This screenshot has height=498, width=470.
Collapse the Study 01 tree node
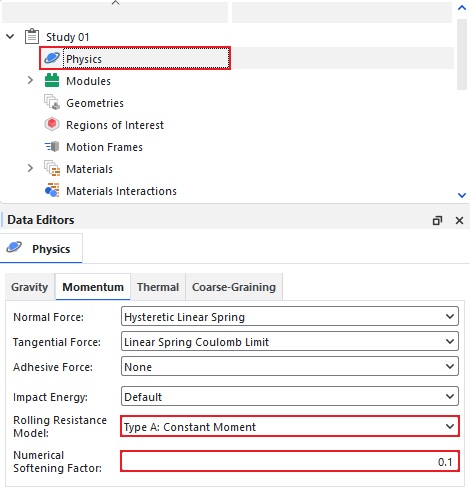click(x=11, y=36)
